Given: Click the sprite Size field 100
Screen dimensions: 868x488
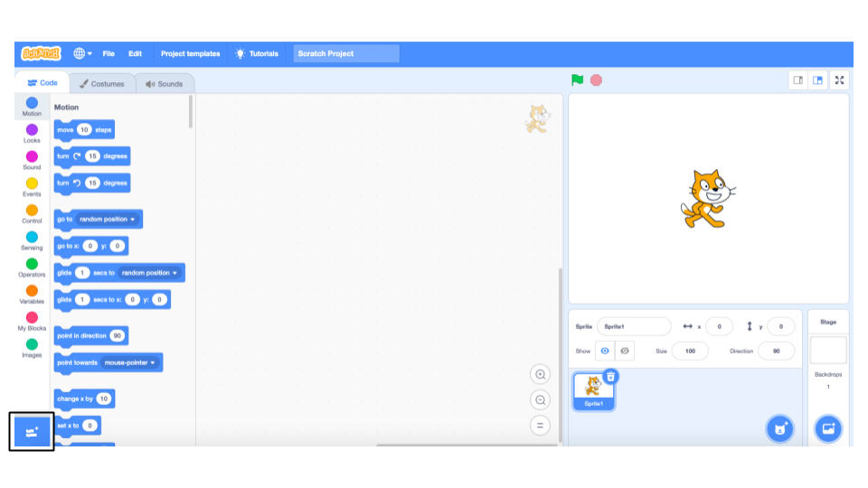Looking at the screenshot, I should (690, 351).
